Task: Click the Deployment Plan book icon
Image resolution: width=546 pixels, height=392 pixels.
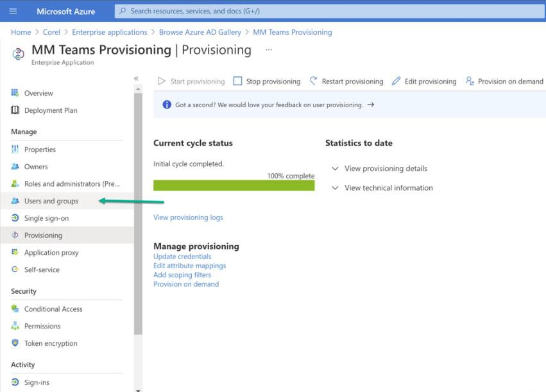Action: coord(15,110)
